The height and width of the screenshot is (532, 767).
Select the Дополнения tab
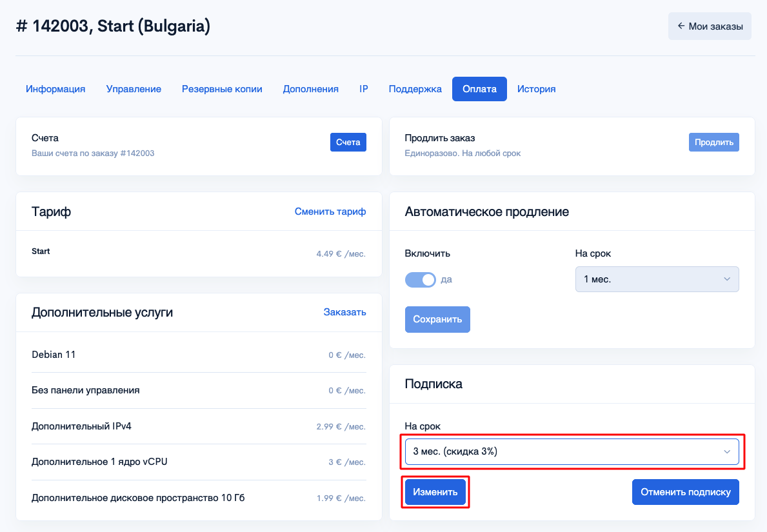[x=311, y=89]
